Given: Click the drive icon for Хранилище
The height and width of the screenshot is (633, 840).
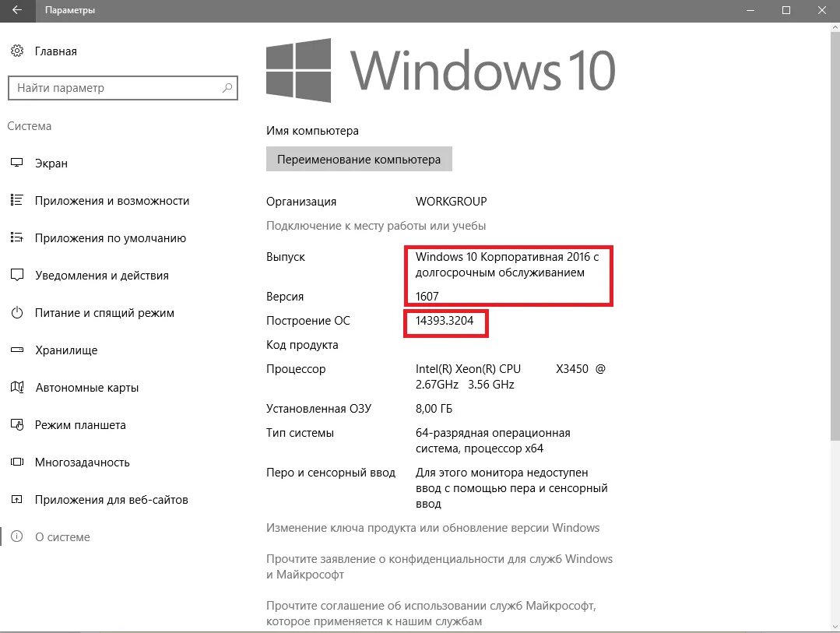Looking at the screenshot, I should point(17,350).
